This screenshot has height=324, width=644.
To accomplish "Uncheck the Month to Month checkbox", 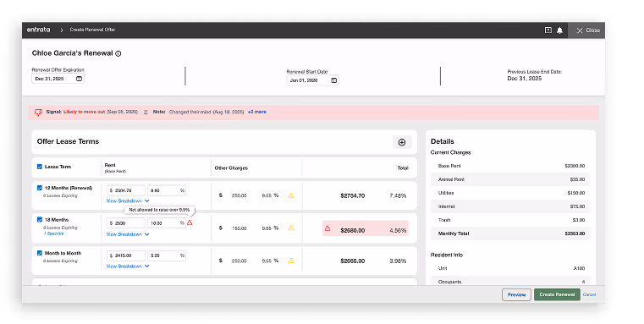I will (x=40, y=253).
